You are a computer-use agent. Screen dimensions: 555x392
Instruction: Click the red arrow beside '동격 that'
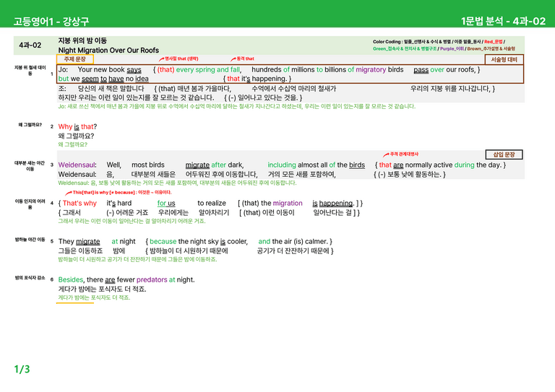click(x=233, y=59)
